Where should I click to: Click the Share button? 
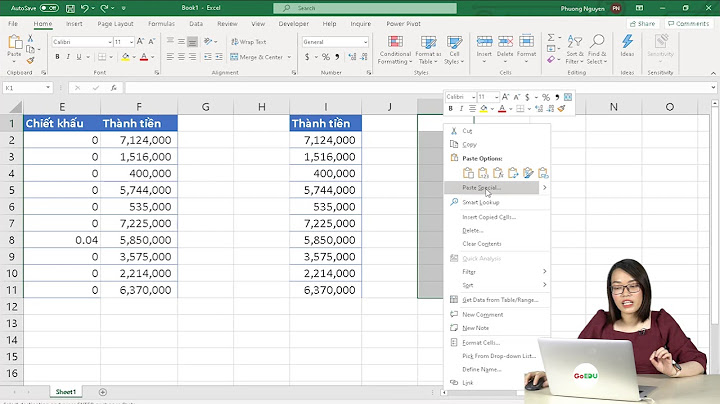pos(642,23)
